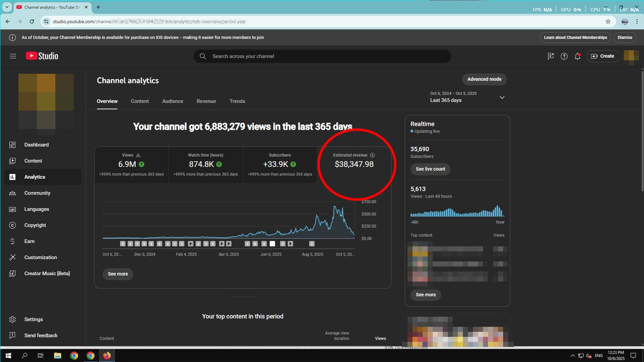Click the channel search input field
This screenshot has height=362, width=644.
click(x=322, y=56)
